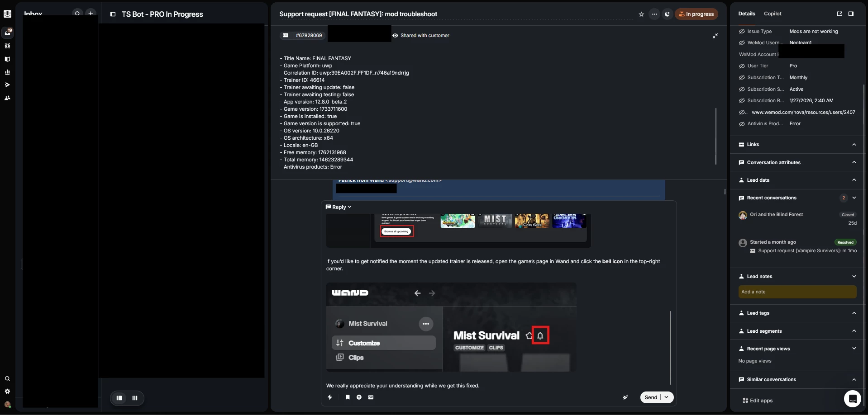The width and height of the screenshot is (868, 415).
Task: Open the user profile avatar
Action: [x=7, y=405]
